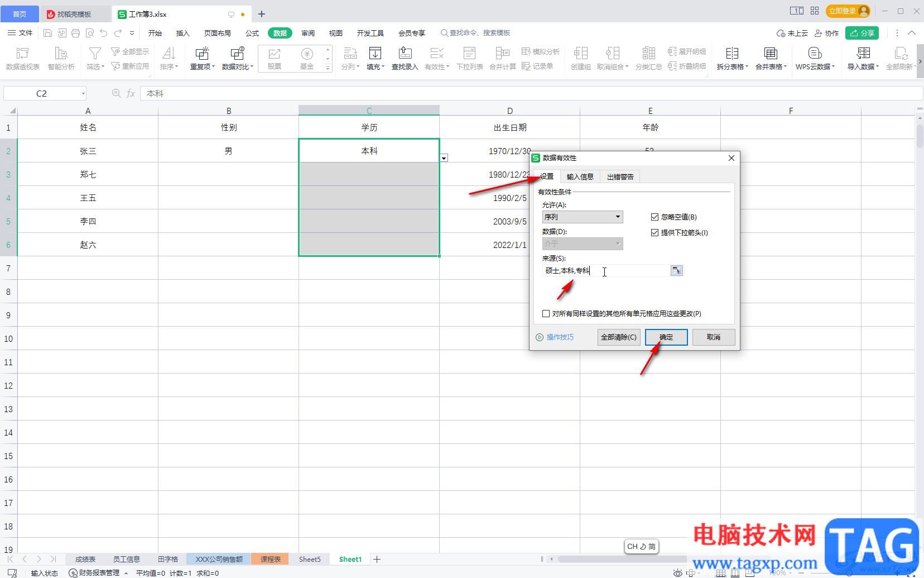Click the 协作 collaborate icon
Image resolution: width=924 pixels, height=578 pixels.
click(x=827, y=33)
